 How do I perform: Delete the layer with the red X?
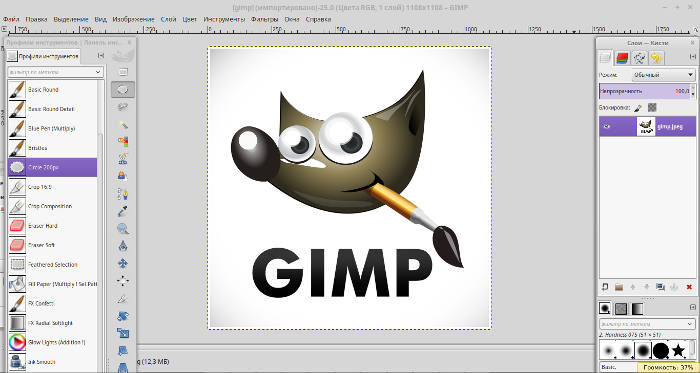point(689,287)
